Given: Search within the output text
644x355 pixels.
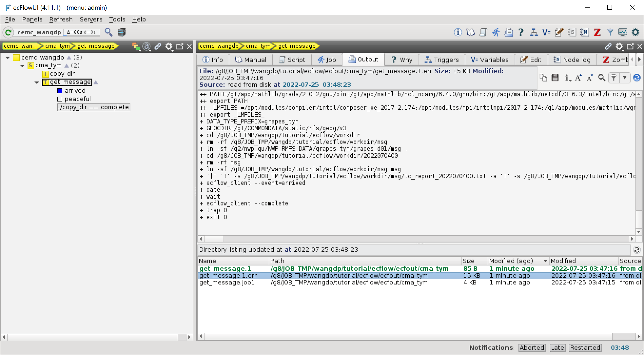Looking at the screenshot, I should click(602, 78).
